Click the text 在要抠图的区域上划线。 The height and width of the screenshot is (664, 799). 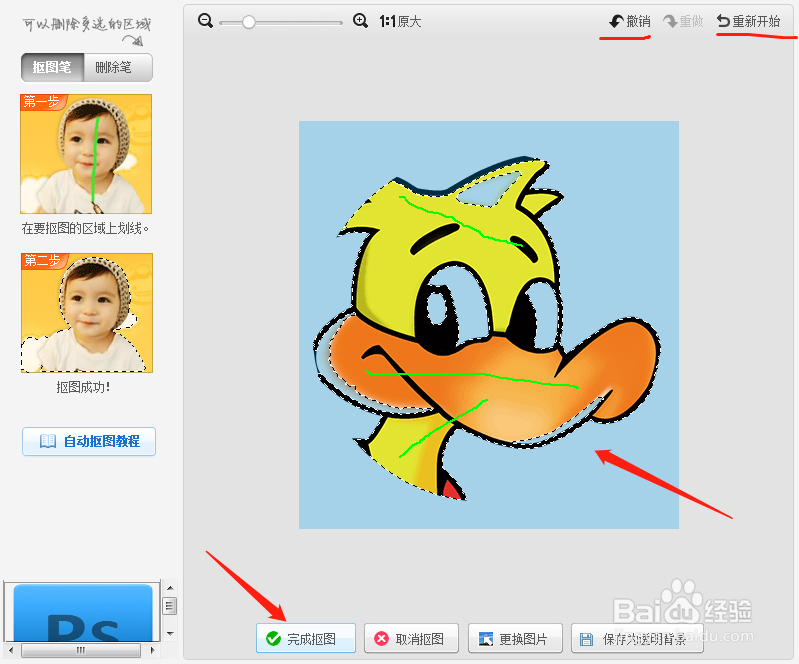(x=85, y=228)
